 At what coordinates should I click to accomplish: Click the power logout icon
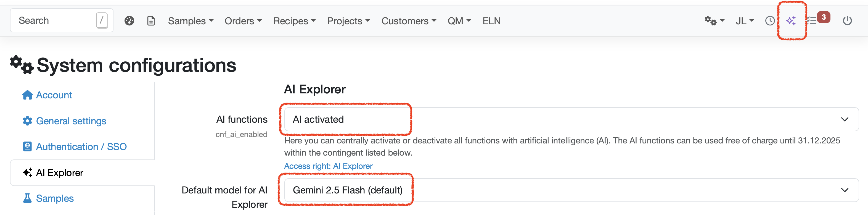pos(848,21)
